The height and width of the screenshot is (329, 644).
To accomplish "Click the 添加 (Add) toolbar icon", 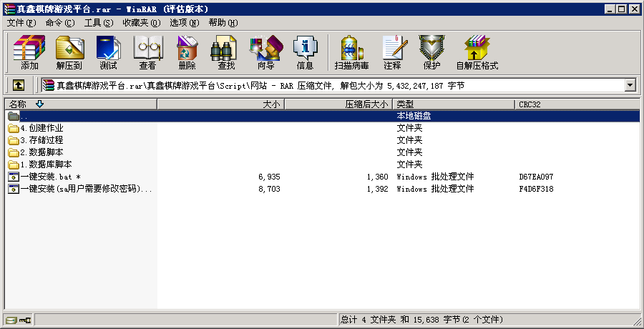I will pyautogui.click(x=29, y=52).
